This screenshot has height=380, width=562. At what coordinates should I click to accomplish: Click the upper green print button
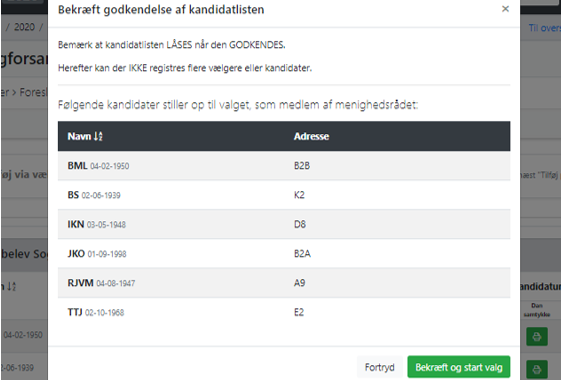tap(537, 336)
